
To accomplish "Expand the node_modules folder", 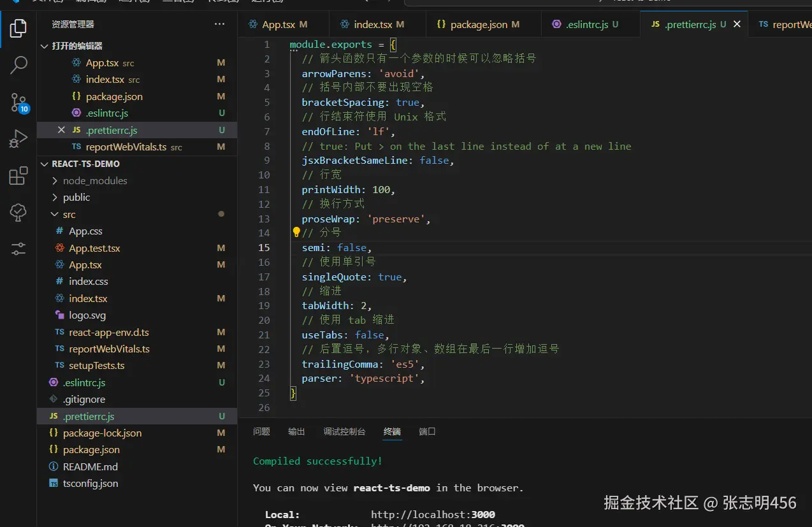I will point(55,181).
